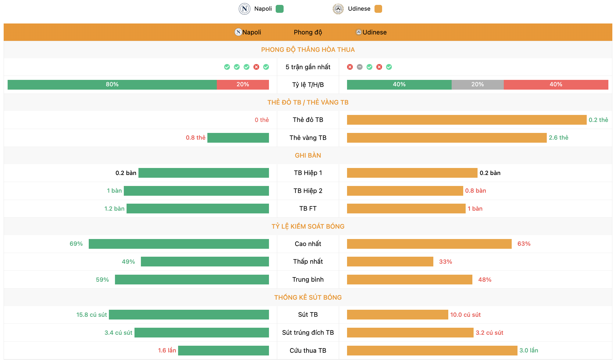Click 'PHONG ĐỘ THẮNG HÒA THUA' section heading
Screen dimensions: 616x364
click(x=308, y=50)
